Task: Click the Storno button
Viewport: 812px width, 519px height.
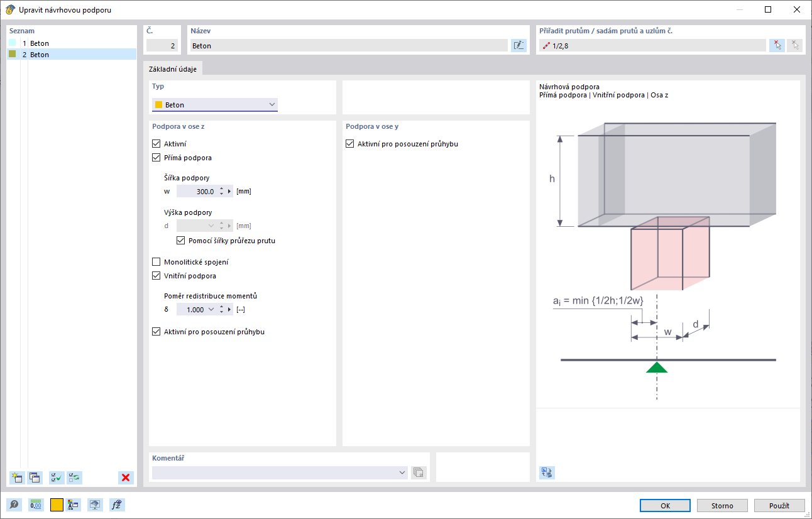Action: pos(722,505)
